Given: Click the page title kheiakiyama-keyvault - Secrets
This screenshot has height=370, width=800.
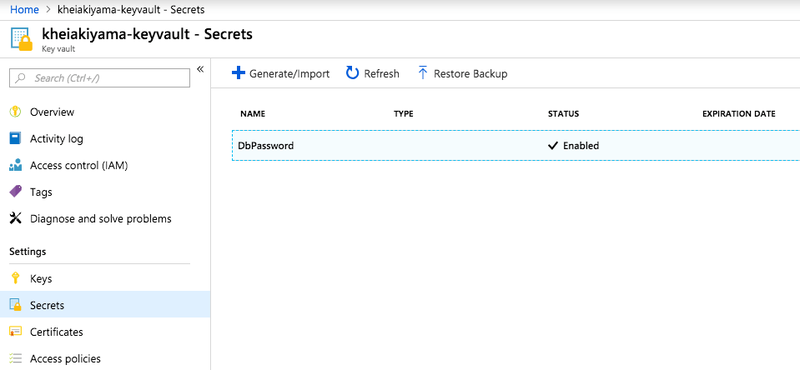Looking at the screenshot, I should pyautogui.click(x=147, y=35).
